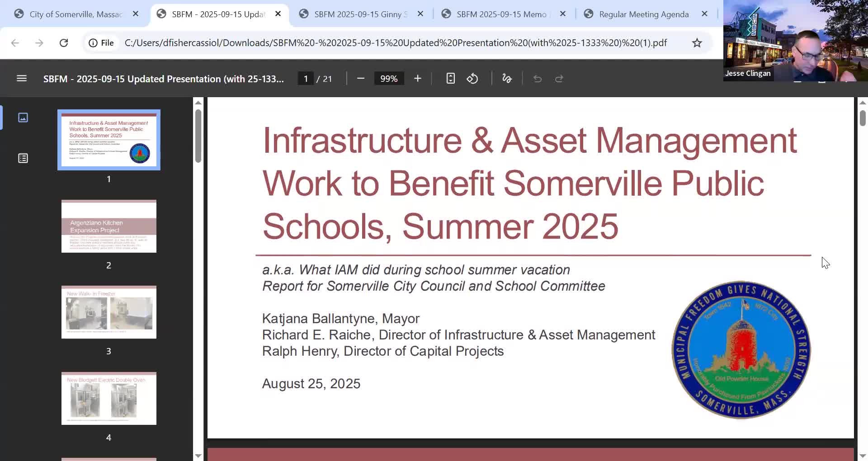The width and height of the screenshot is (868, 461).
Task: Close the City of Somerville tab
Action: click(136, 14)
